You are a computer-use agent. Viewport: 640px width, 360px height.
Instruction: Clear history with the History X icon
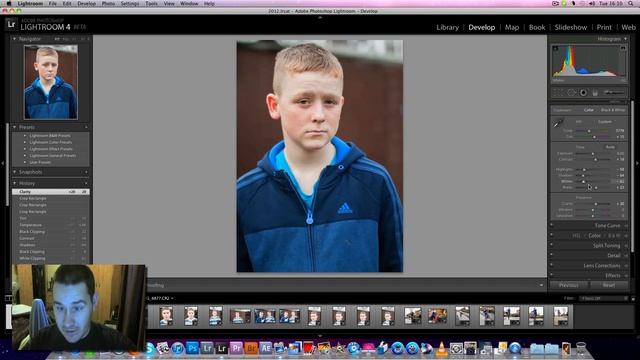coord(86,183)
